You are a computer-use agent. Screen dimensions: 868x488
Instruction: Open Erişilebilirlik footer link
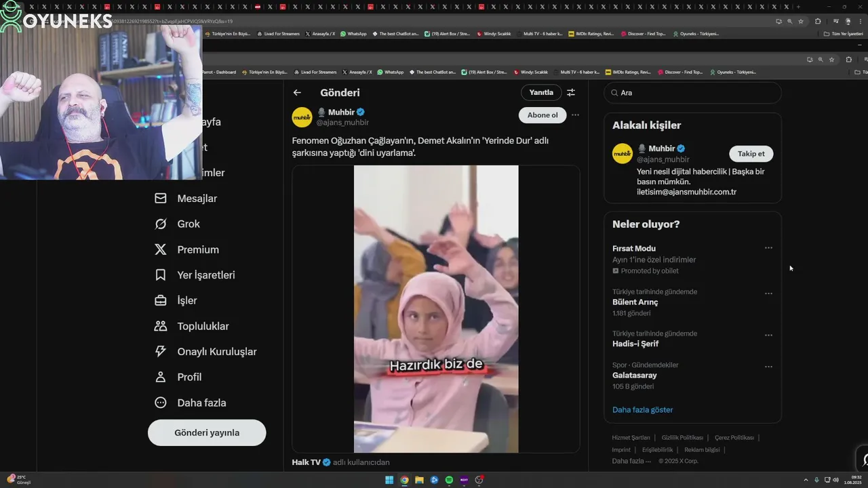(657, 450)
